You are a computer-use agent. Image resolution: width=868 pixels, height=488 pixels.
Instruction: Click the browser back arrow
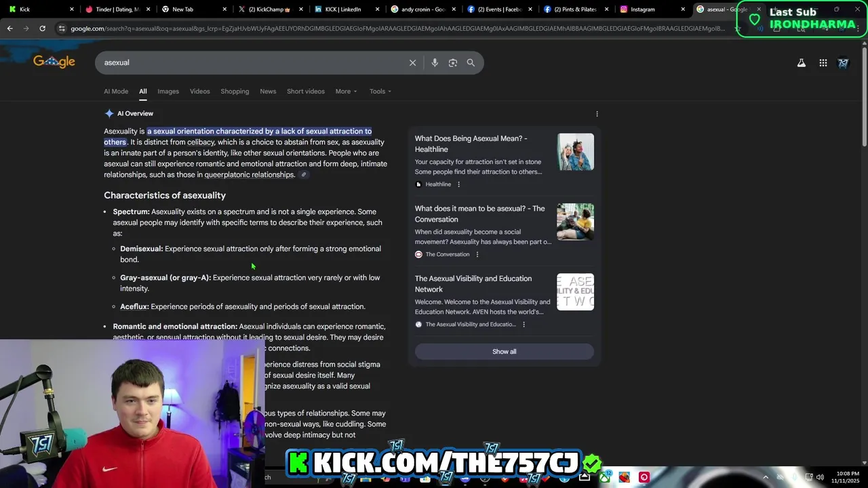pos(9,28)
